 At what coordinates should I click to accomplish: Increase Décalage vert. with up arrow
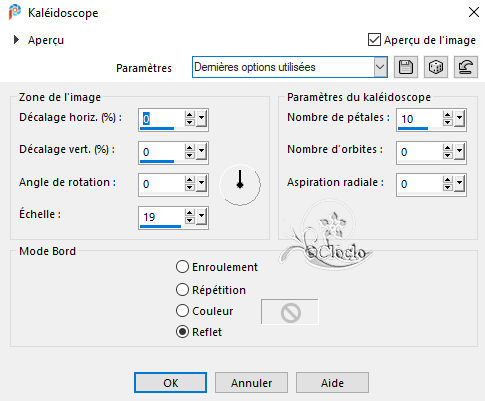(190, 148)
